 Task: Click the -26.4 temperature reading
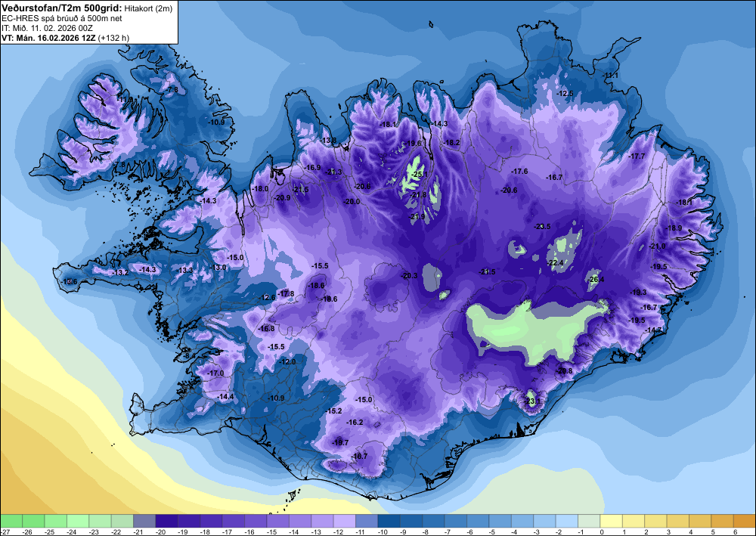(x=596, y=279)
